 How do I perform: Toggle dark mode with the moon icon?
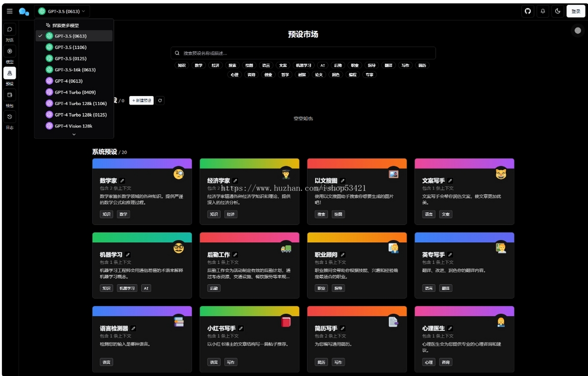(558, 11)
